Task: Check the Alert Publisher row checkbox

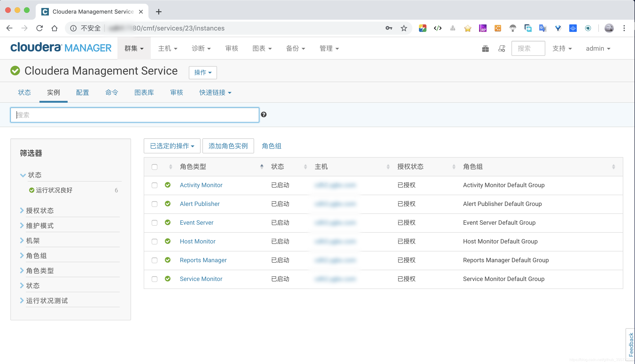Action: tap(155, 204)
